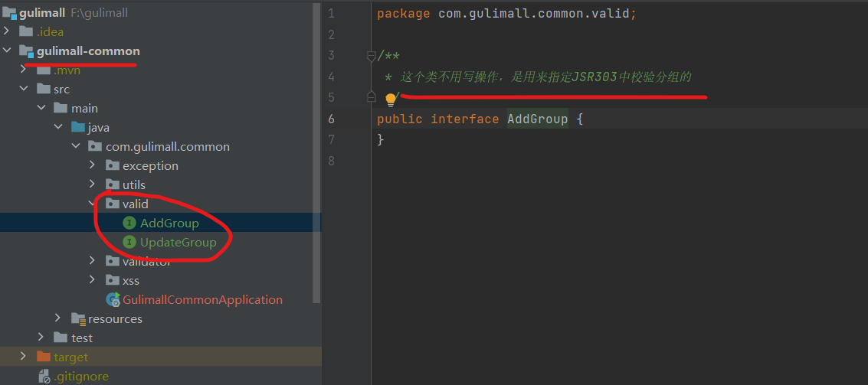Viewport: 868px width, 385px height.
Task: Collapse the main folder chevron
Action: (41, 109)
